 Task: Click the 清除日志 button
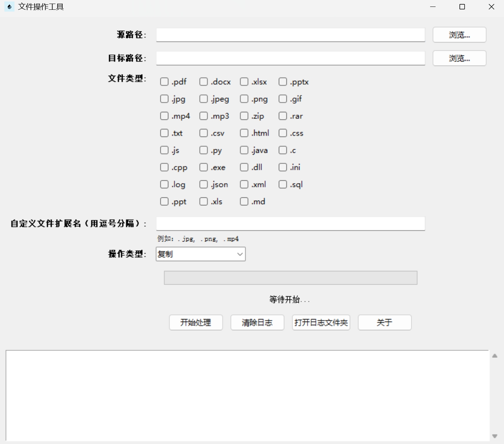pyautogui.click(x=257, y=322)
